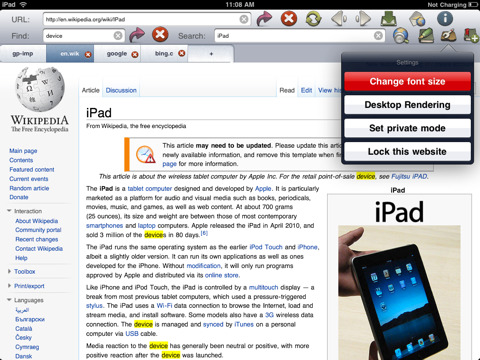Select Lock this website option
The image size is (480, 360).
[407, 151]
